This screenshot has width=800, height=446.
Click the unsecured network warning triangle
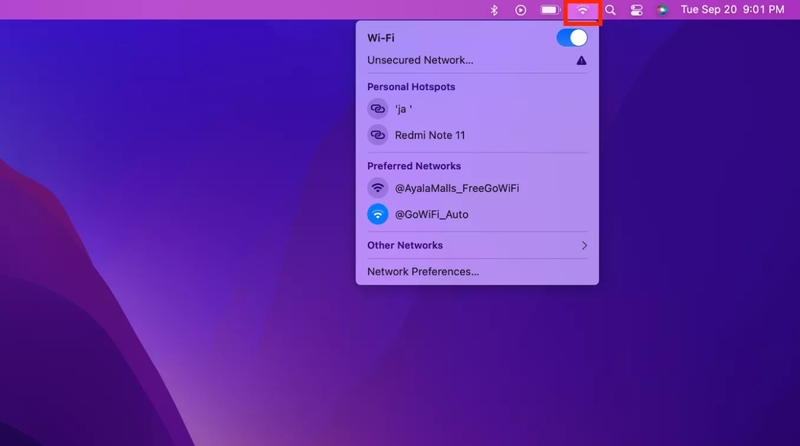pyautogui.click(x=581, y=60)
